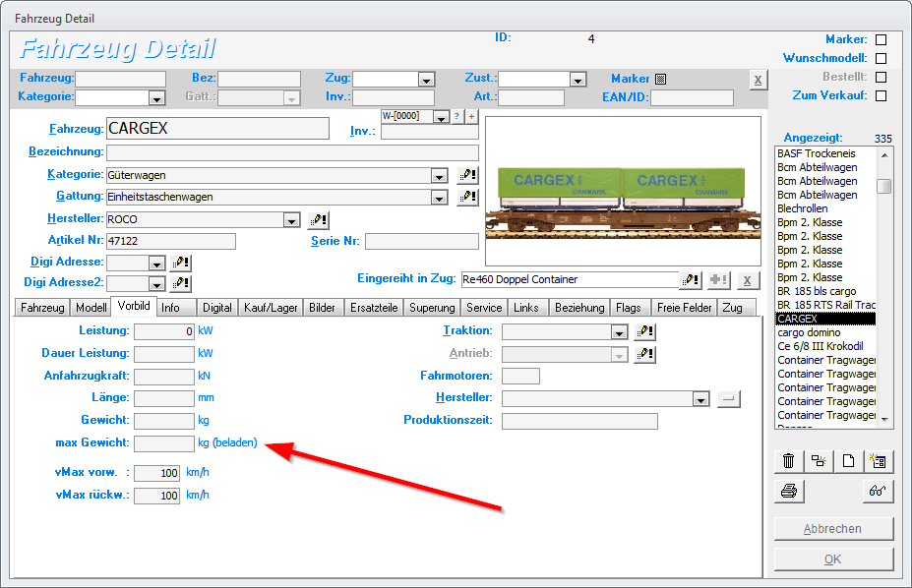
Task: Click the edit icon beside the Traktion dropdown
Action: [645, 331]
